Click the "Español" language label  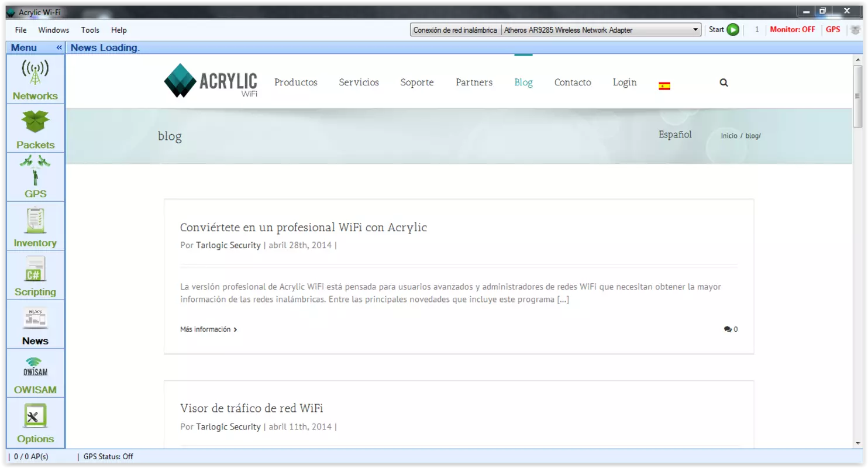(x=675, y=135)
